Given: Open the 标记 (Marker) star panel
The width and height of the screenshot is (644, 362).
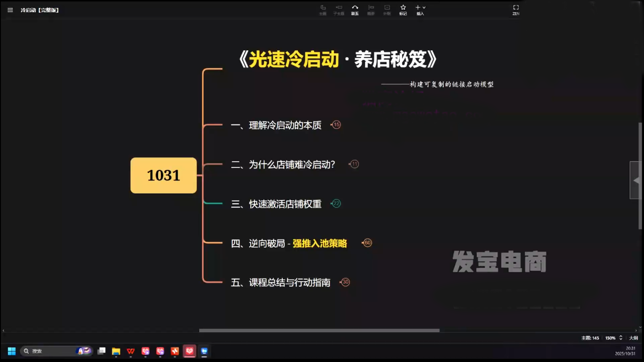Looking at the screenshot, I should 403,9.
